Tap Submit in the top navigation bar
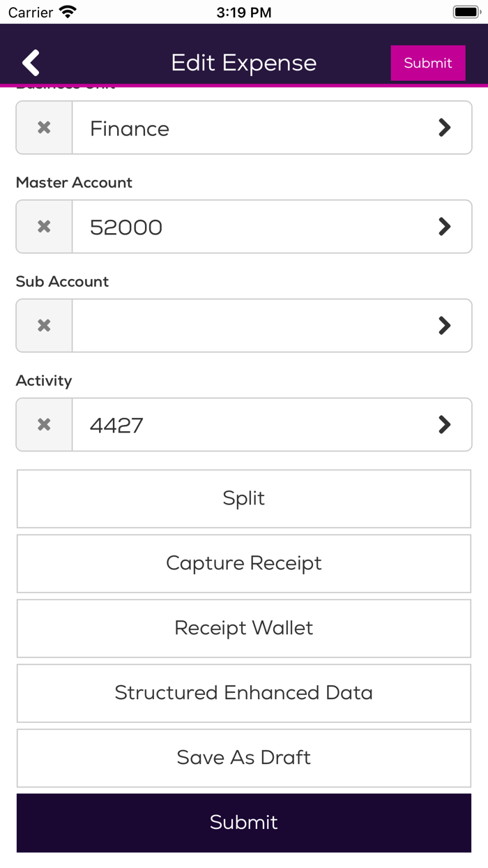 [427, 62]
